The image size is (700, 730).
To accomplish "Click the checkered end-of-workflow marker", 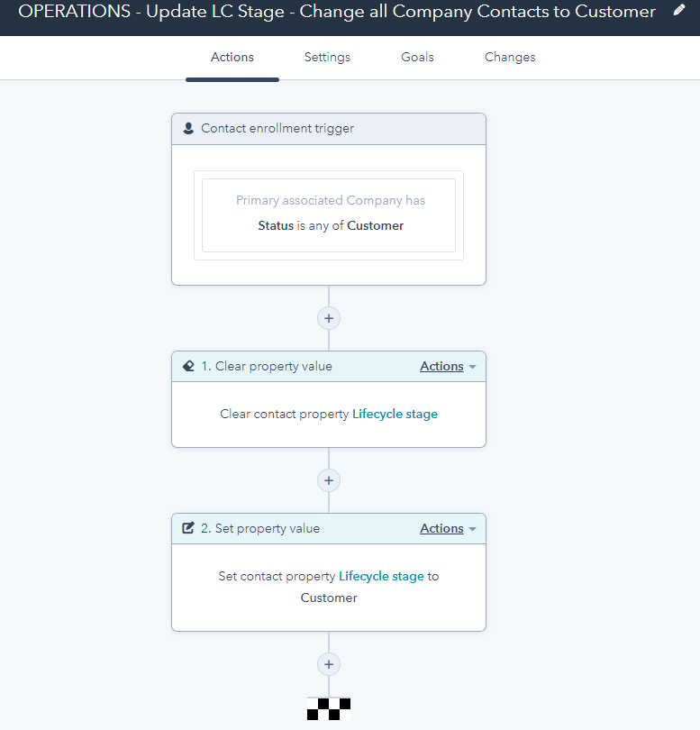I will coord(328,708).
